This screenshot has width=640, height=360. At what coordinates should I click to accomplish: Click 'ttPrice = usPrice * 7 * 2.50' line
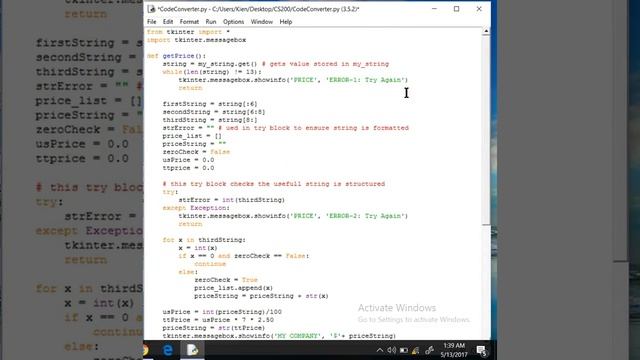(x=218, y=320)
